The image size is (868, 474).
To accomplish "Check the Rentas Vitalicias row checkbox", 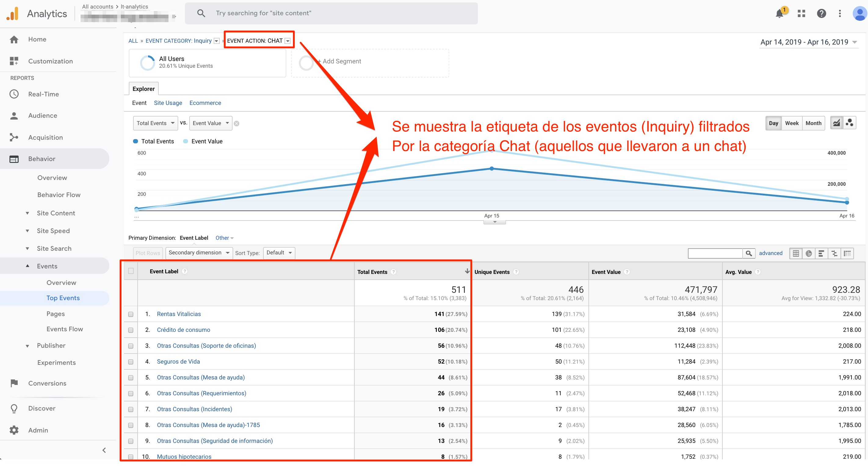I will 131,314.
